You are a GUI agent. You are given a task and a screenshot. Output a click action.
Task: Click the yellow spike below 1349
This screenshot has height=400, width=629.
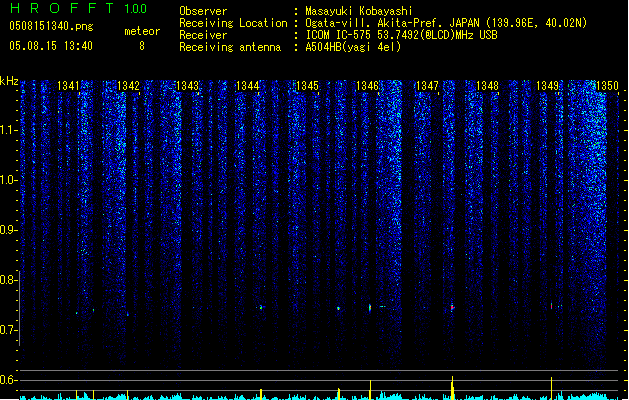click(552, 388)
